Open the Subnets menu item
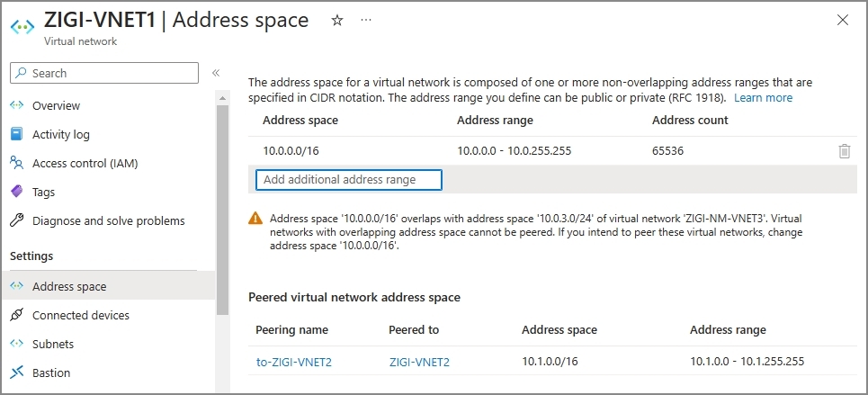868x395 pixels. point(52,344)
